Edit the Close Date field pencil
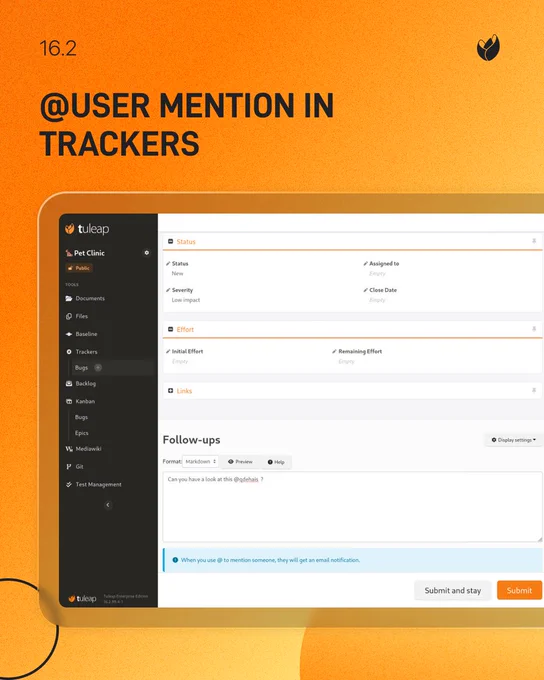 coord(366,290)
